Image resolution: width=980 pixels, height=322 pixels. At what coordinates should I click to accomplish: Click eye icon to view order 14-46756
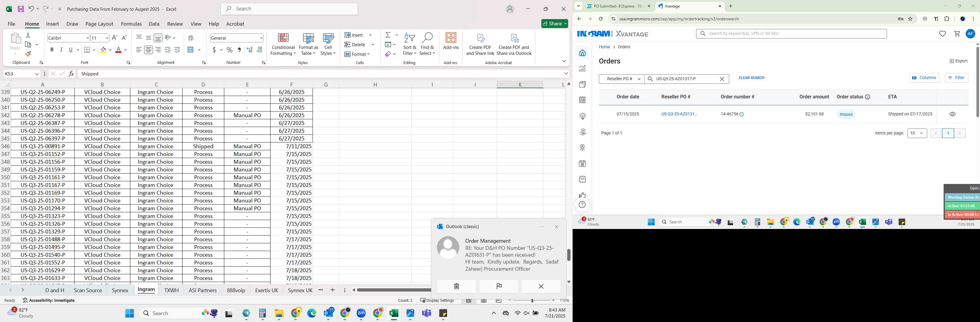[952, 114]
